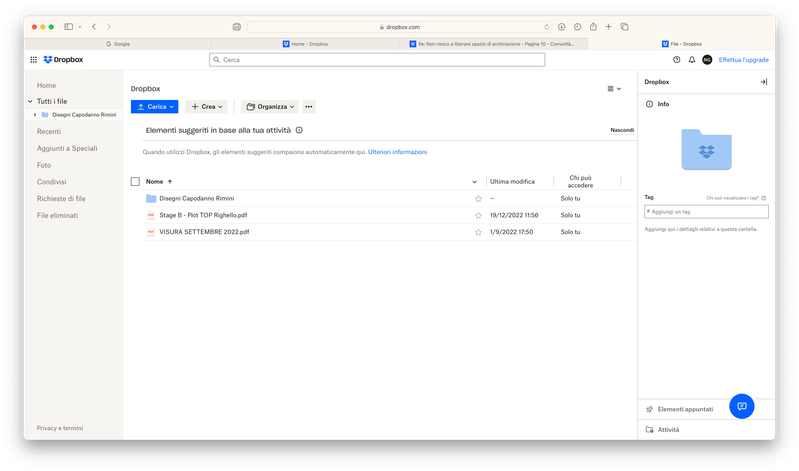799x471 pixels.
Task: Open Recenti in sidebar
Action: 49,132
